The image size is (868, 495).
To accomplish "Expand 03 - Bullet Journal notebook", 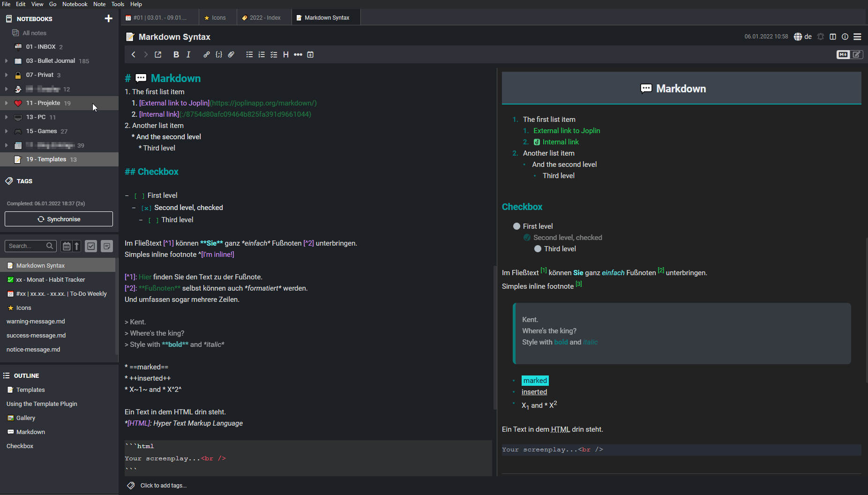I will (6, 61).
